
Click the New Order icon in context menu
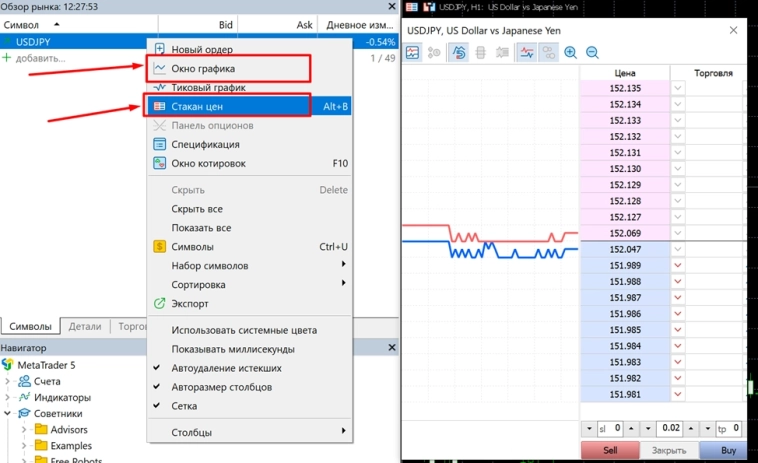[x=160, y=49]
